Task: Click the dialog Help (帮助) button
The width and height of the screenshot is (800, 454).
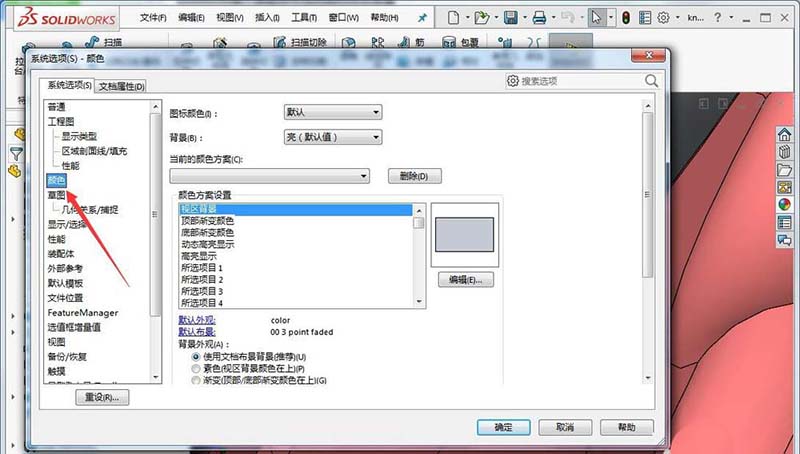Action: 627,427
